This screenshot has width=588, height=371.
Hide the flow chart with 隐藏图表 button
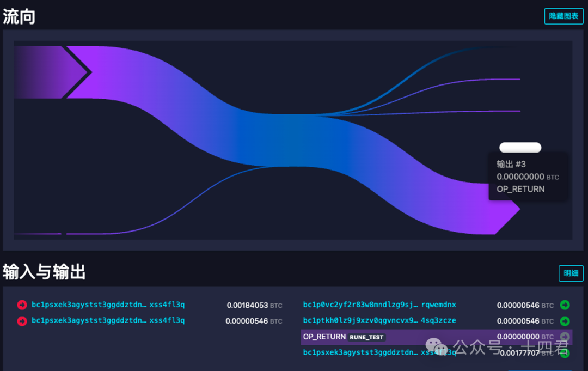[563, 16]
